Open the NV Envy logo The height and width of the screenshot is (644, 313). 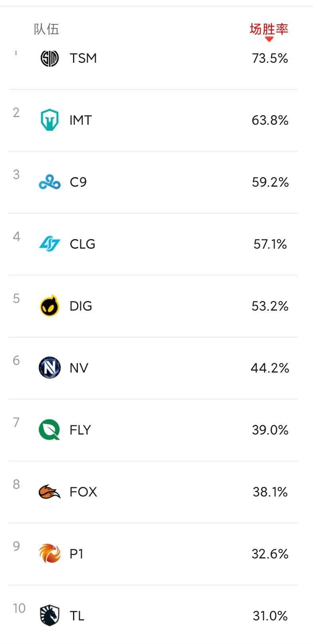(50, 368)
